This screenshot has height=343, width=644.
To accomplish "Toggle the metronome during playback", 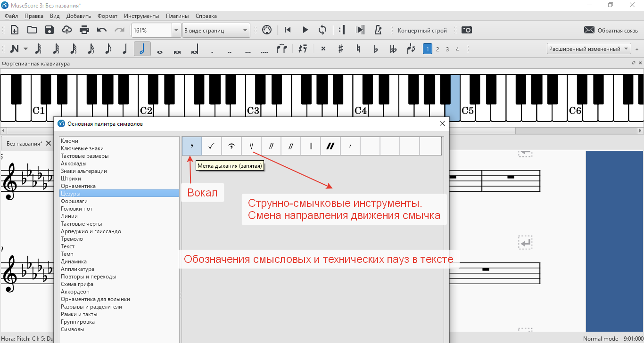I will pos(378,30).
